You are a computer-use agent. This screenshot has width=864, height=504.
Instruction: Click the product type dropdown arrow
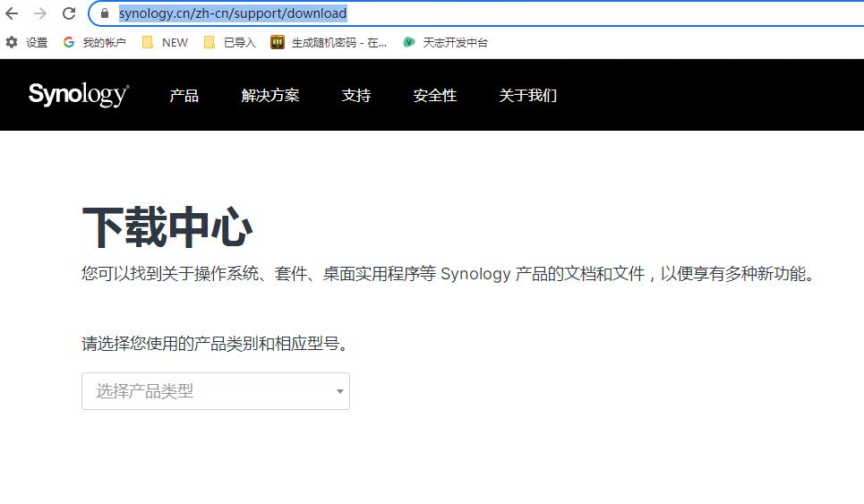point(339,391)
